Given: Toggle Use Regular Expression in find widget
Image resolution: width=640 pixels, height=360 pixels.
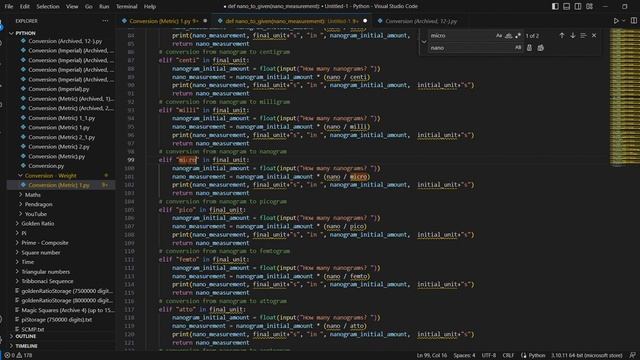Looking at the screenshot, I should tap(518, 36).
